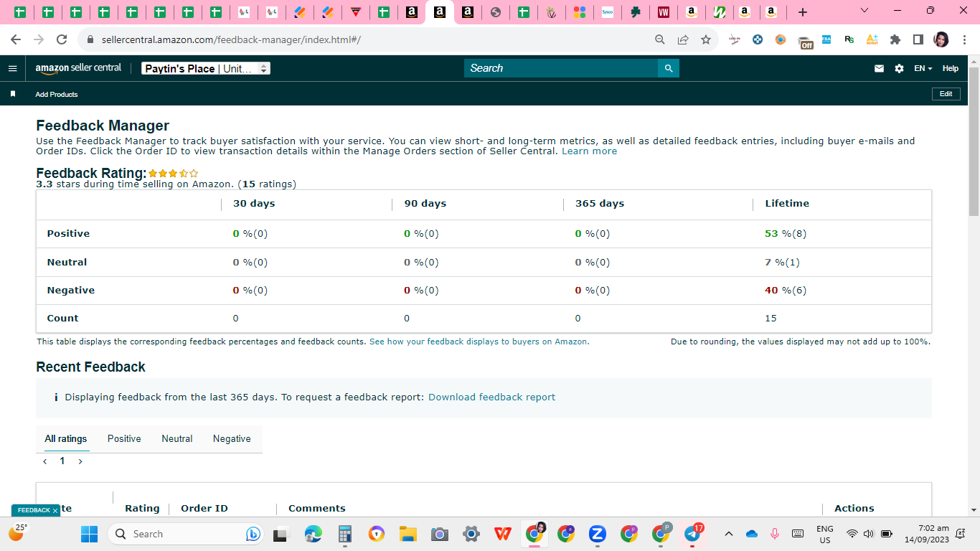Go to next feedback page chevron
980x551 pixels.
(80, 461)
